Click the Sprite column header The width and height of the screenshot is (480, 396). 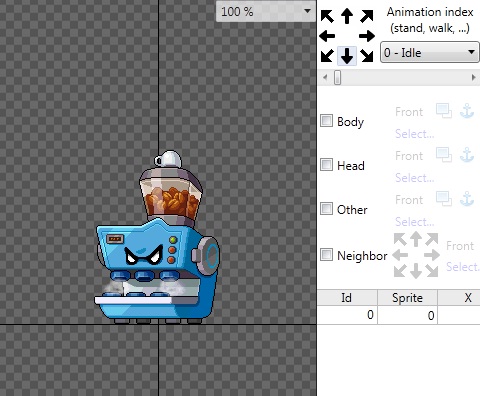click(407, 297)
